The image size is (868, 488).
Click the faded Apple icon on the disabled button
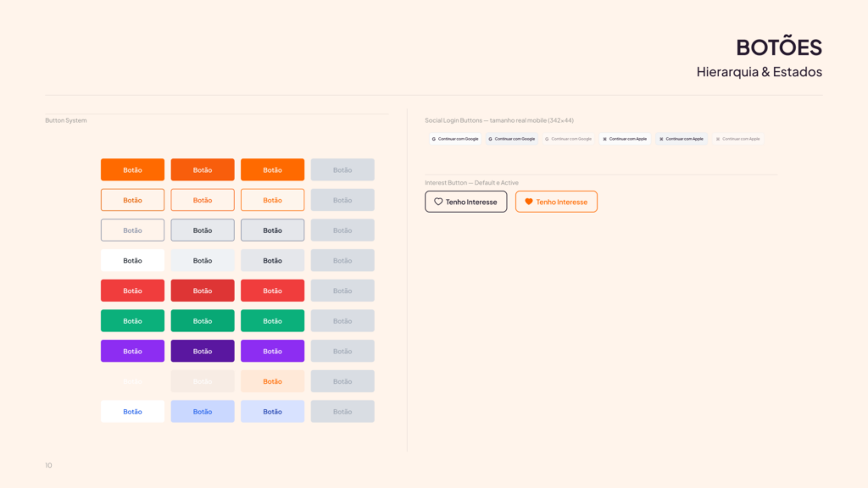[x=717, y=139]
